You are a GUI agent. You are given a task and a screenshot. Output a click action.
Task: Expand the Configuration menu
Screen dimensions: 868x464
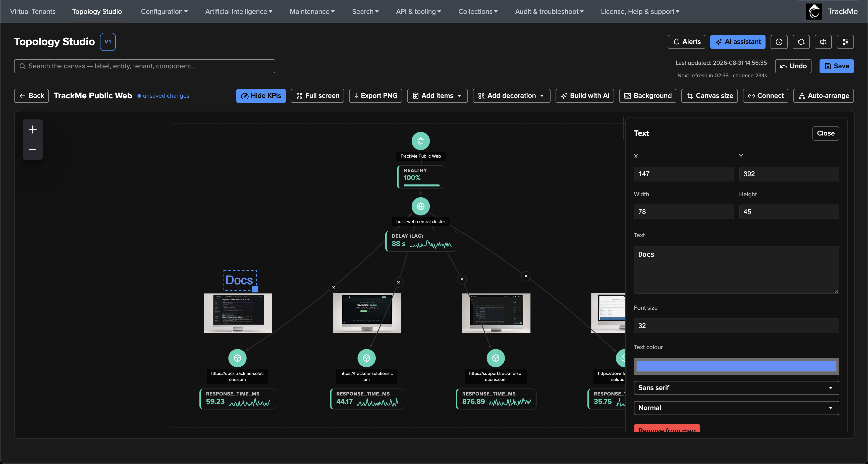pos(164,12)
